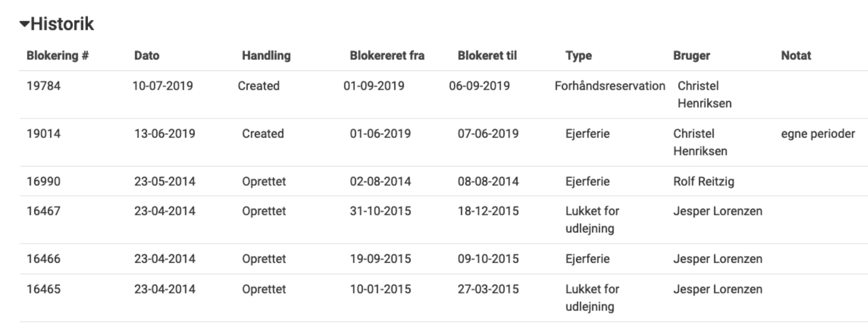Select blocking row 16990

click(44, 181)
